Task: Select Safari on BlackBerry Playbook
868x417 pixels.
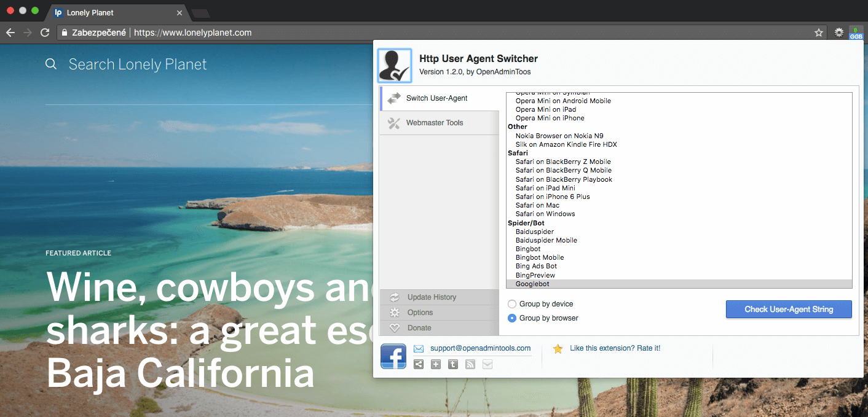Action: [x=564, y=179]
